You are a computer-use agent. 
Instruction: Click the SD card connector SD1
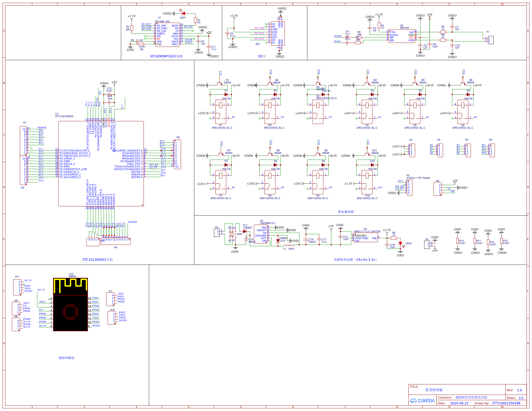coord(278,33)
